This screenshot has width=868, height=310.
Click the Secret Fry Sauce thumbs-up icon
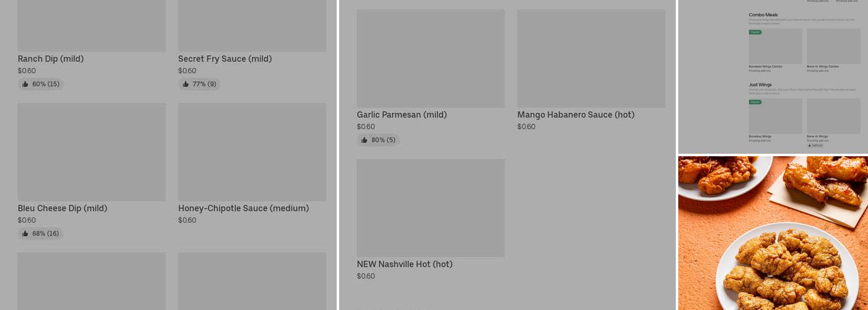[x=186, y=84]
